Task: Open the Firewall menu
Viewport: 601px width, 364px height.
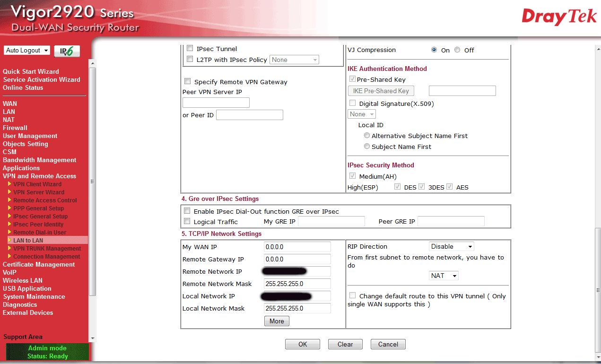Action: pos(15,128)
